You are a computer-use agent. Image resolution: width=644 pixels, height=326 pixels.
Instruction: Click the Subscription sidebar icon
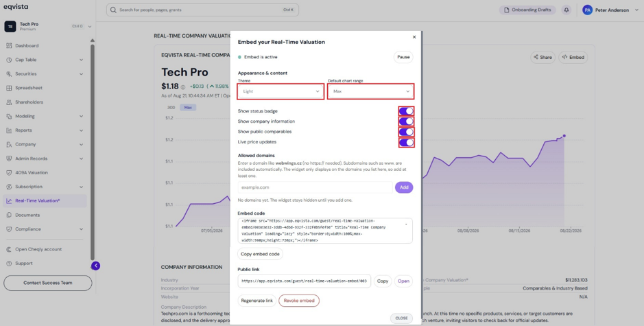(x=9, y=187)
